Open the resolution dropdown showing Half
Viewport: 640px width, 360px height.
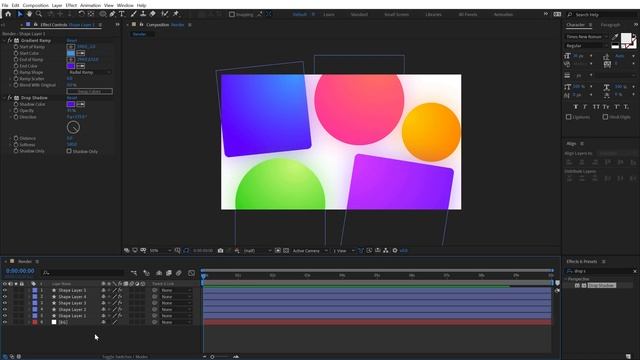(257, 251)
